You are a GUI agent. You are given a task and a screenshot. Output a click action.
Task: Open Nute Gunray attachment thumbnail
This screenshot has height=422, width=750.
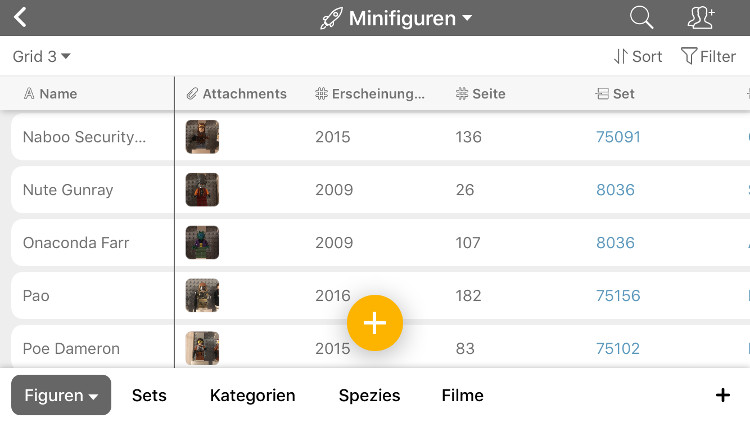pyautogui.click(x=202, y=190)
